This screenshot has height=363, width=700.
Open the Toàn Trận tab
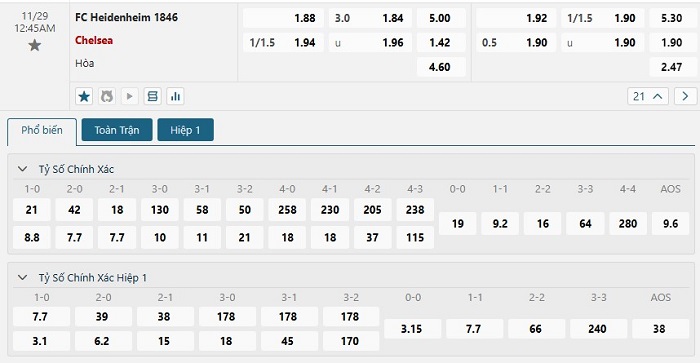point(117,130)
